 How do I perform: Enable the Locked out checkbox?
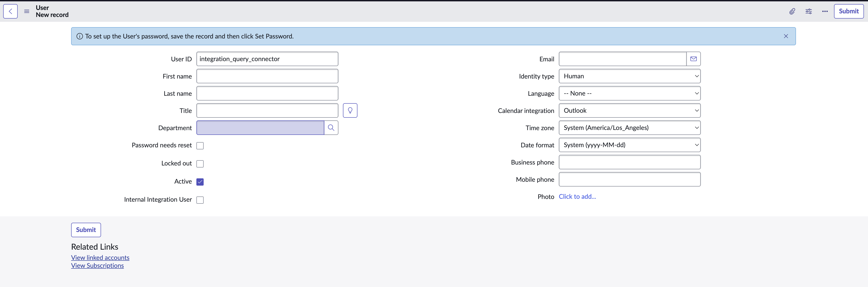pos(200,164)
